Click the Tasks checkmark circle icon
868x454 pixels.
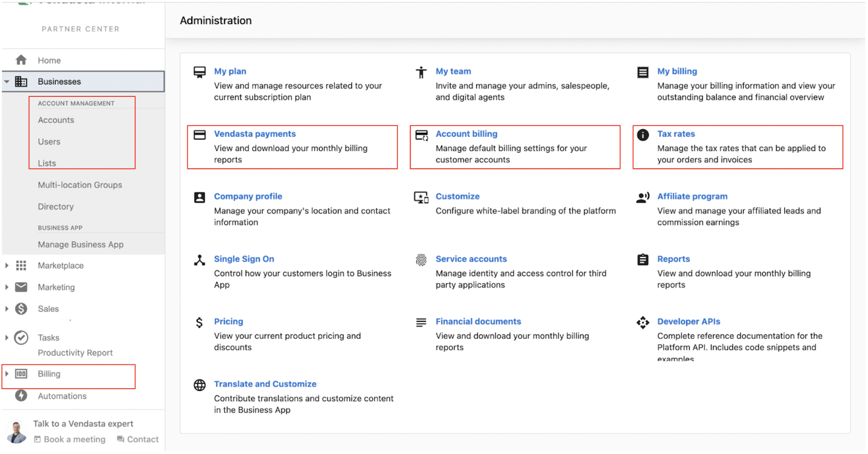click(21, 338)
